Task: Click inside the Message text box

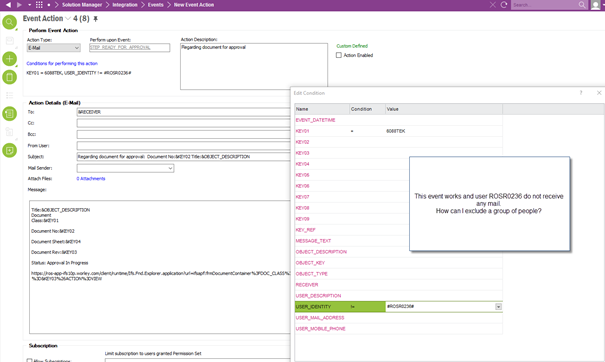Action: (160, 267)
